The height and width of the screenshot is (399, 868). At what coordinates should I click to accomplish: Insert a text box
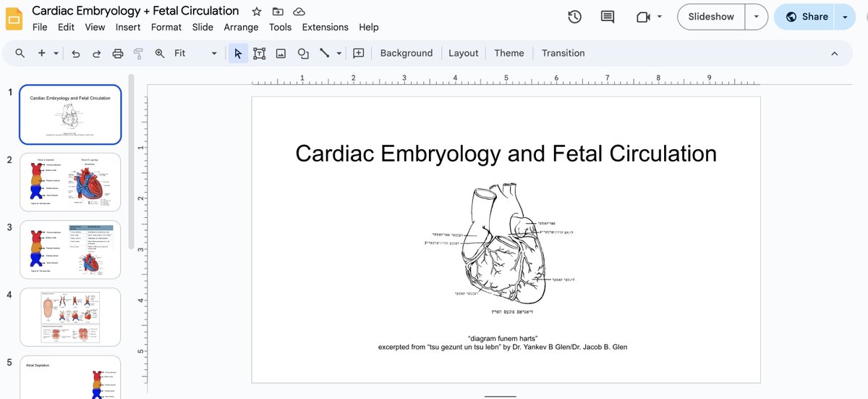coord(260,53)
